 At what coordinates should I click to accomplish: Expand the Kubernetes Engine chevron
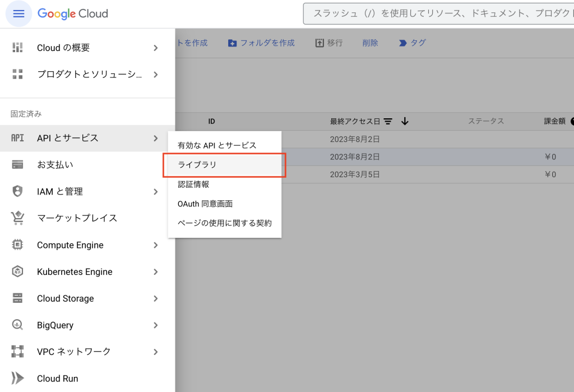(156, 272)
